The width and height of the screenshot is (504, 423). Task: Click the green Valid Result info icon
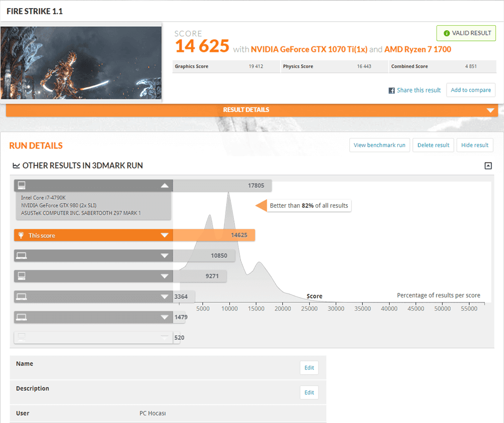pyautogui.click(x=447, y=33)
